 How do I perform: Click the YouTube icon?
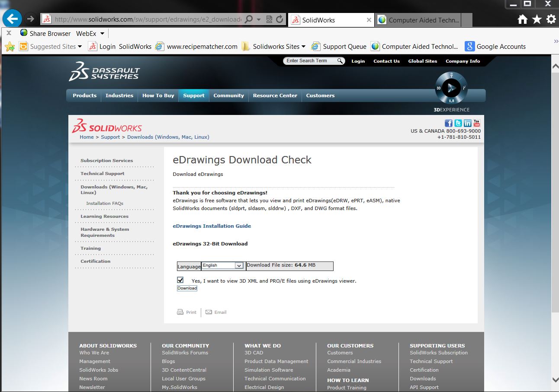tap(477, 123)
